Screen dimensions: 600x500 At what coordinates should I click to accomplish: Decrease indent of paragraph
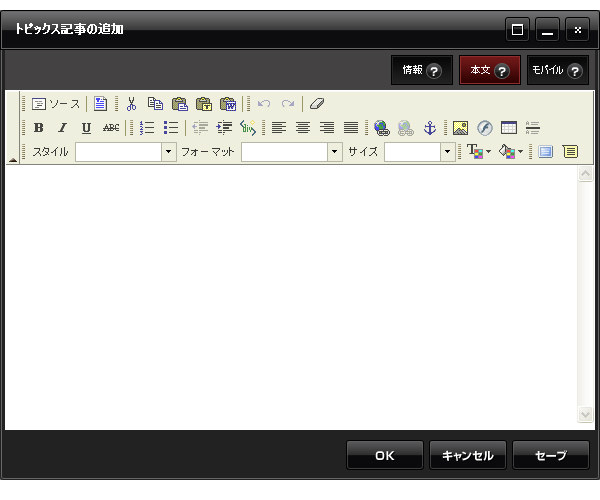200,128
